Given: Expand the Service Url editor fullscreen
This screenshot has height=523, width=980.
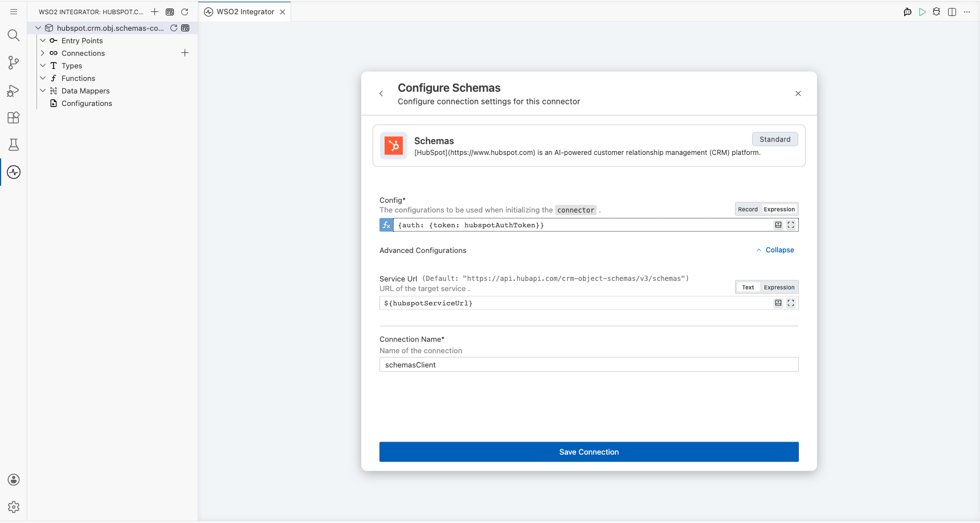Looking at the screenshot, I should pyautogui.click(x=791, y=303).
